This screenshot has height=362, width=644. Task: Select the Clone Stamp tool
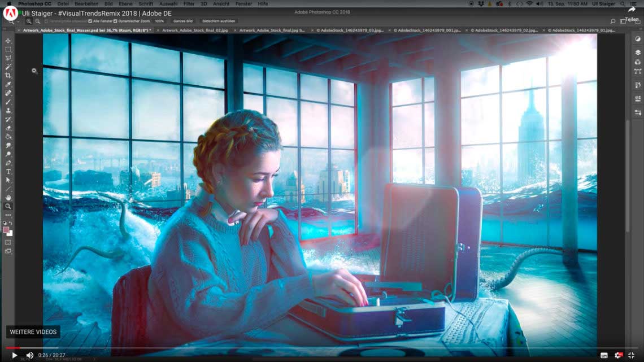[8, 110]
